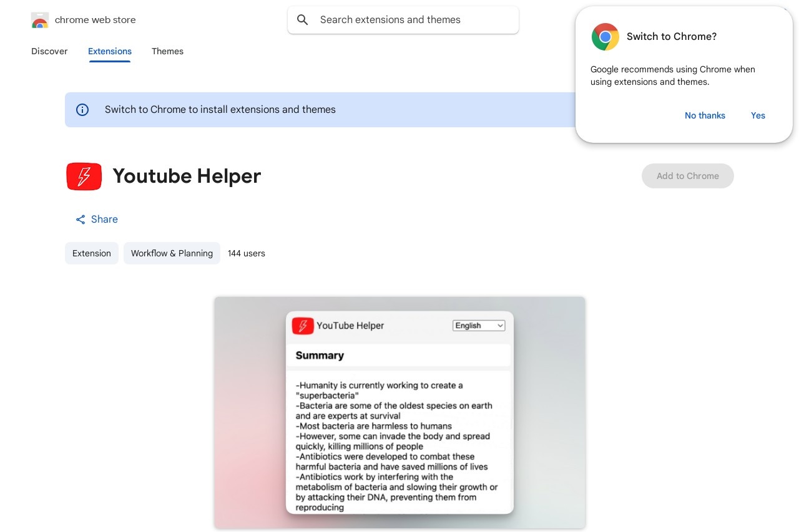Click the Share link
Image resolution: width=799 pixels, height=532 pixels.
tap(97, 220)
